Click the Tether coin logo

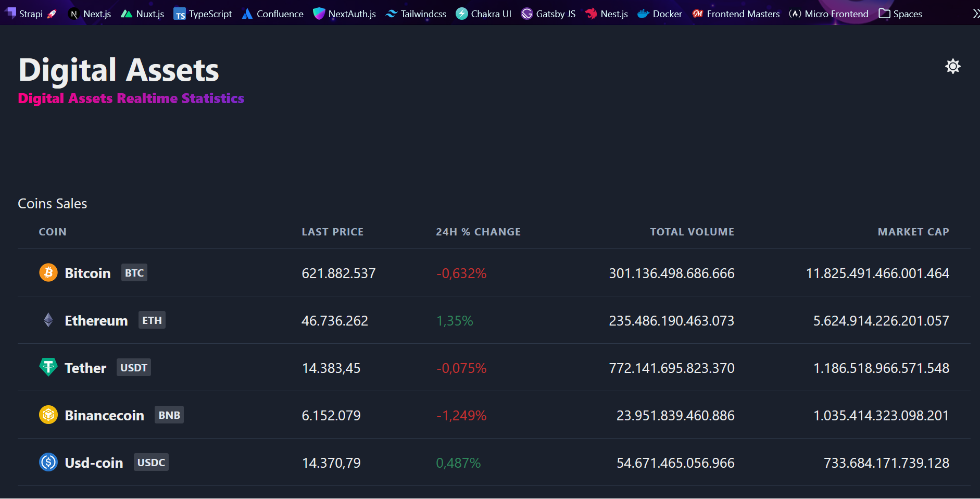48,367
